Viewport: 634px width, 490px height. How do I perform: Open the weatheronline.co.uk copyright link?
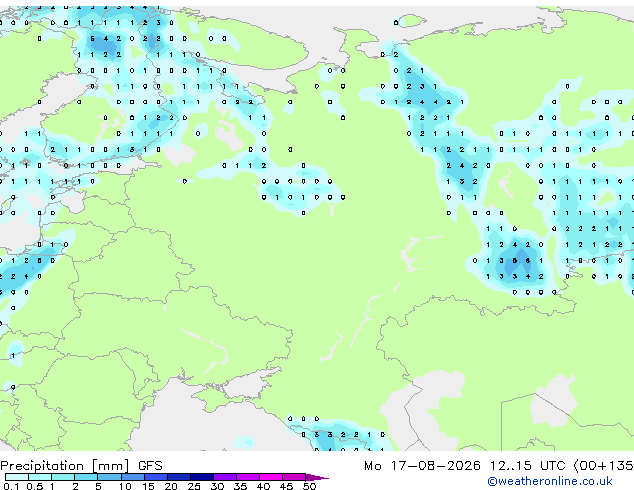[550, 481]
